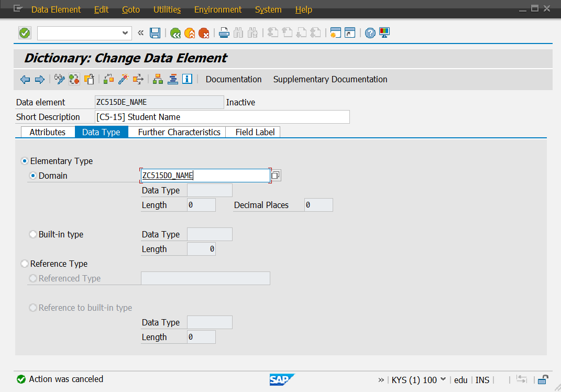
Task: Open the Goto menu
Action: click(131, 9)
